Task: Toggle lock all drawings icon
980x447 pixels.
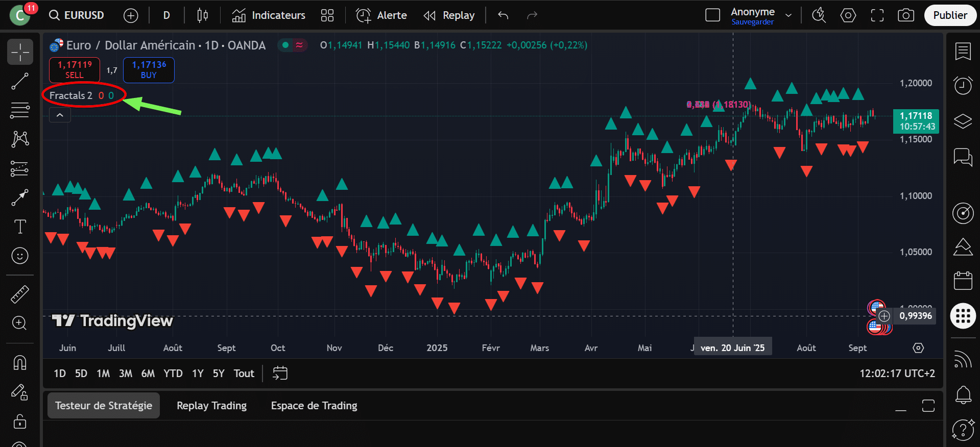Action: (20, 421)
